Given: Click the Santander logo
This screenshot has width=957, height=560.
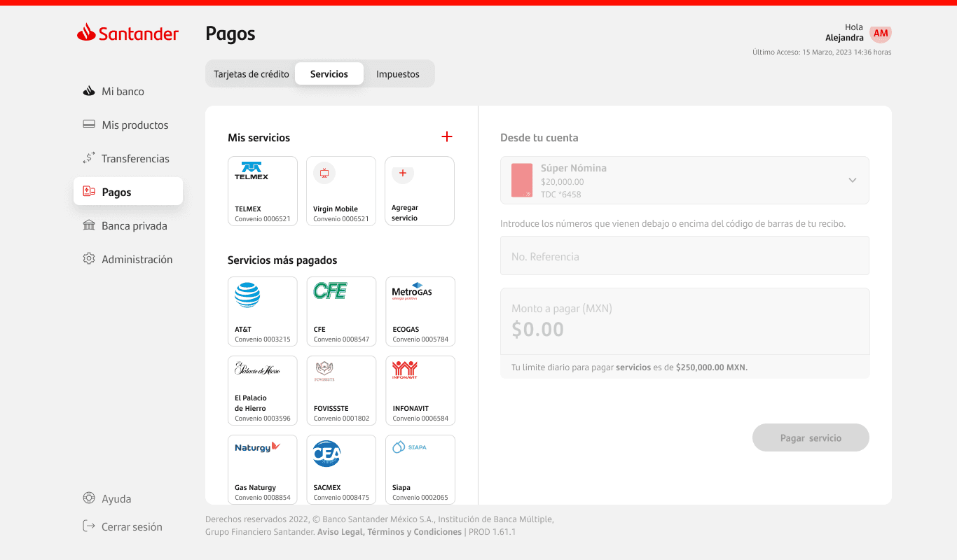Looking at the screenshot, I should click(128, 33).
